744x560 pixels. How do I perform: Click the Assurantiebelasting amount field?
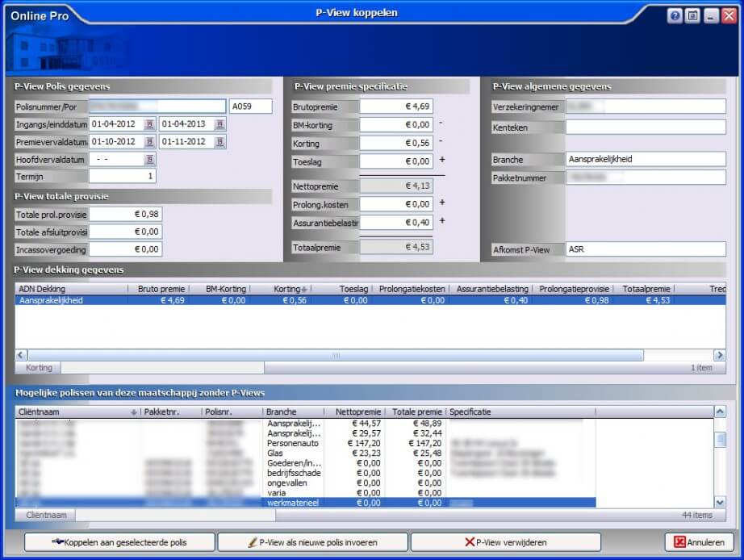coord(396,222)
